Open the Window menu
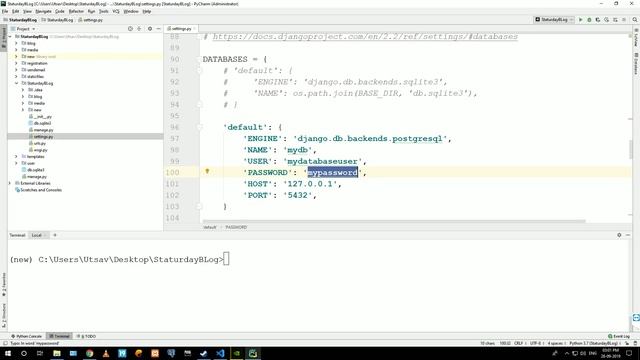The height and width of the screenshot is (360, 640). coord(131,11)
